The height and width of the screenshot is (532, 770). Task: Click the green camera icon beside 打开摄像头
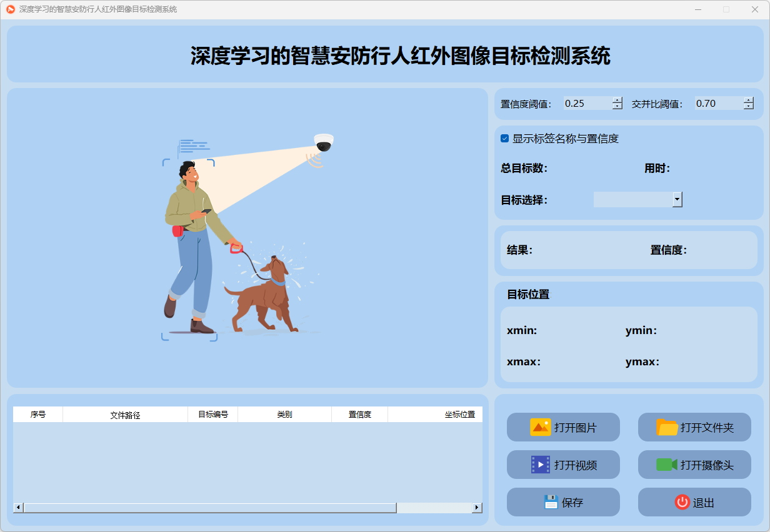click(x=667, y=465)
